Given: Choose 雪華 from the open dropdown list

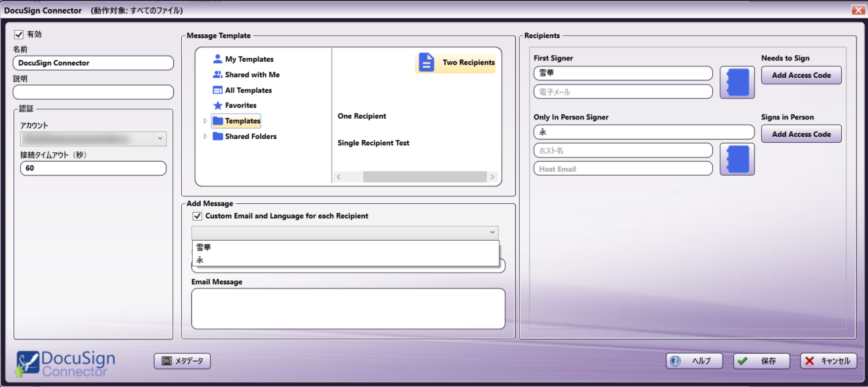Looking at the screenshot, I should pyautogui.click(x=345, y=247).
